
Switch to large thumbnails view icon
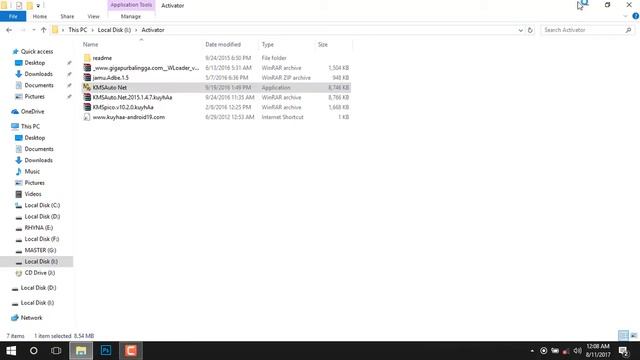click(633, 336)
